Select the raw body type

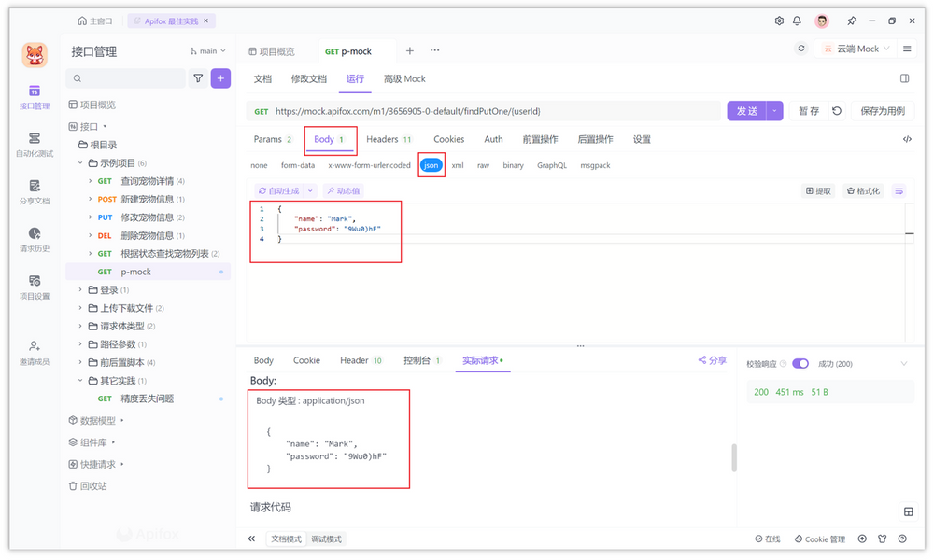tap(483, 165)
